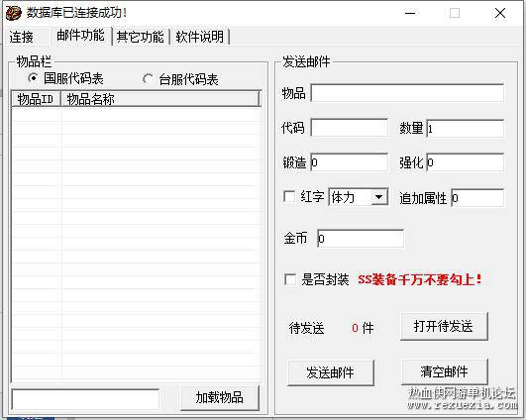Image resolution: width=526 pixels, height=420 pixels.
Task: Focus the 物品 name input field
Action: click(407, 93)
